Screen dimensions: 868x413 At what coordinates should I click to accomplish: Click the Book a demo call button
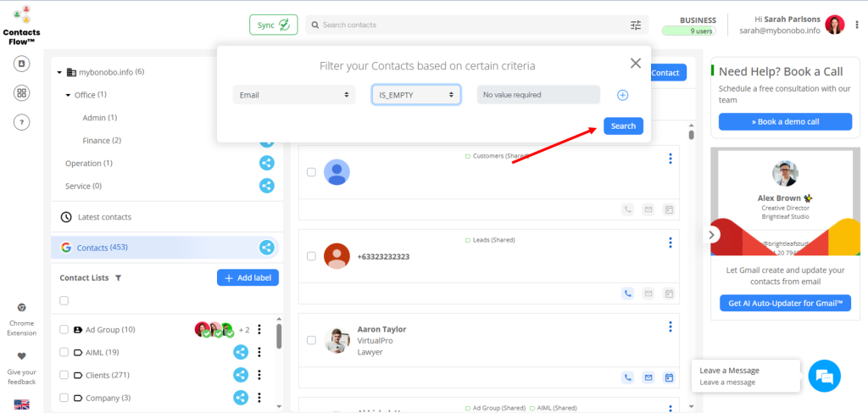pos(784,121)
